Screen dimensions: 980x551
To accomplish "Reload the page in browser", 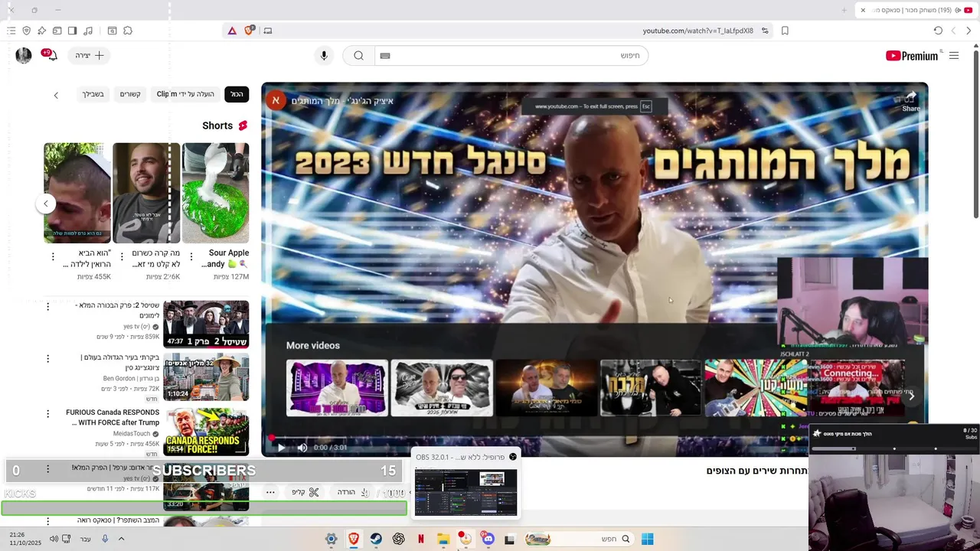I will [x=938, y=31].
